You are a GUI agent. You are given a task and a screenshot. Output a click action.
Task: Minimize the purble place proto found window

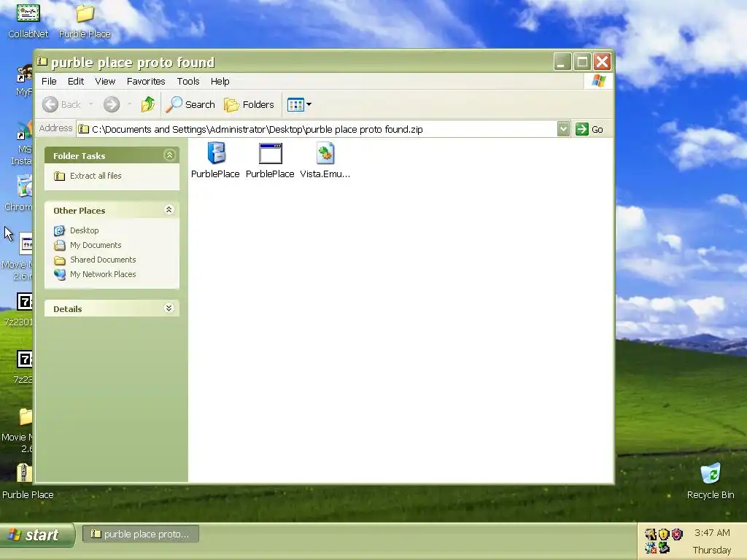[562, 62]
